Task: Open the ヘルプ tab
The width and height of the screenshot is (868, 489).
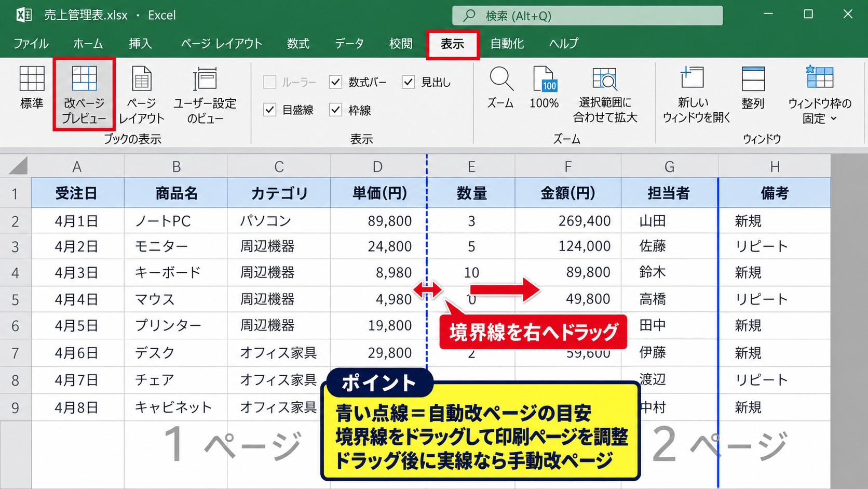Action: tap(564, 44)
